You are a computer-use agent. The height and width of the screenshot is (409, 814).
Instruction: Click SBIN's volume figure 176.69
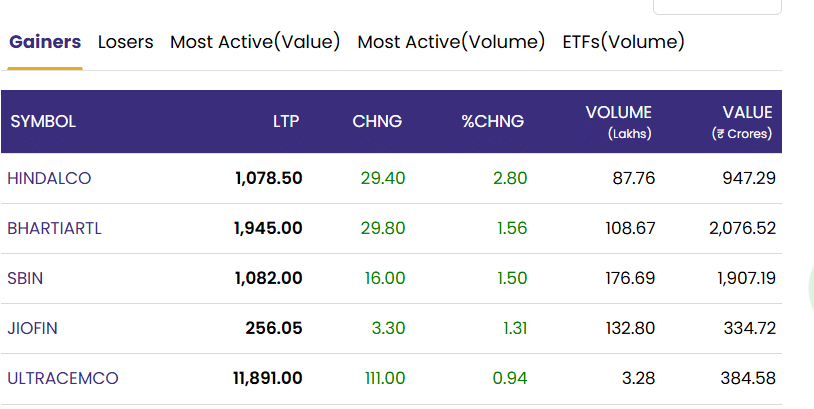pyautogui.click(x=630, y=278)
